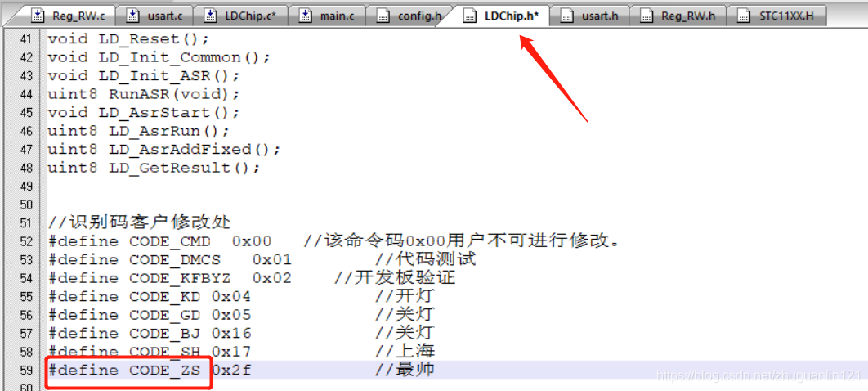Click line number 41 in the gutter

27,39
